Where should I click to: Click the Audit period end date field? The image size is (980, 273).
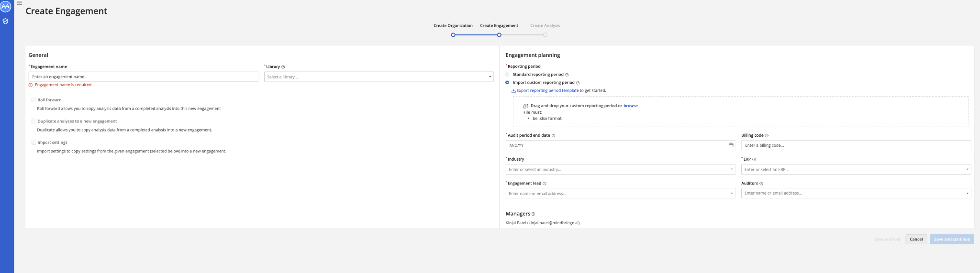pos(621,145)
